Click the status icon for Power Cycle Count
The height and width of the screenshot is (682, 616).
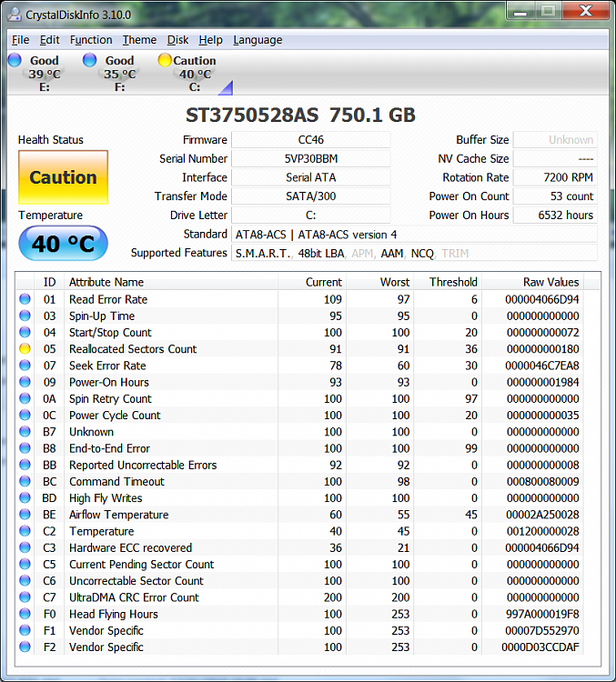(x=25, y=415)
